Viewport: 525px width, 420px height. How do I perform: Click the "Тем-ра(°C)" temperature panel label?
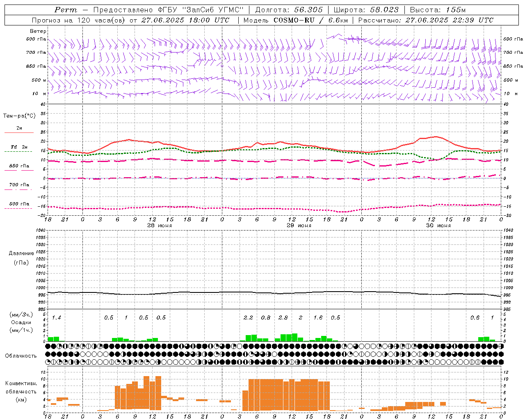coord(19,116)
